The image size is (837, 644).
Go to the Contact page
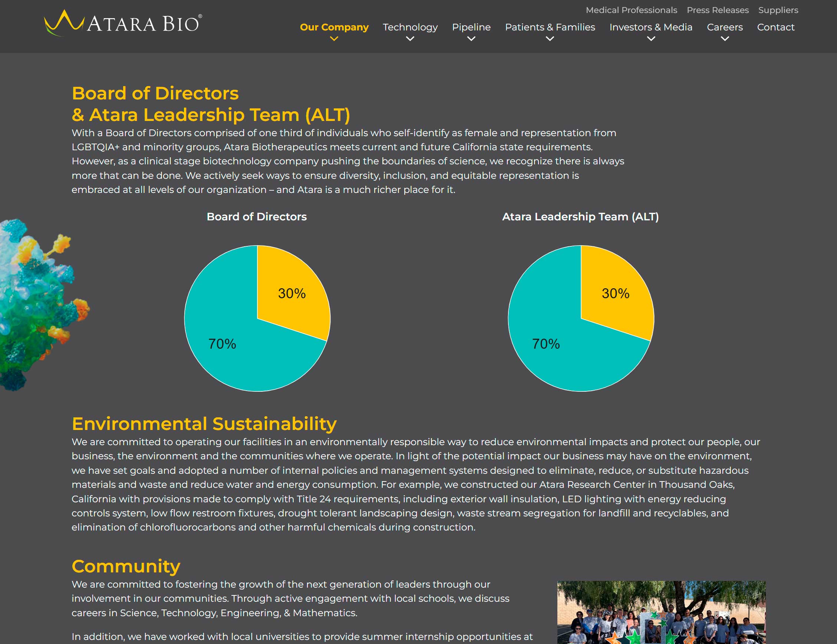(x=776, y=27)
